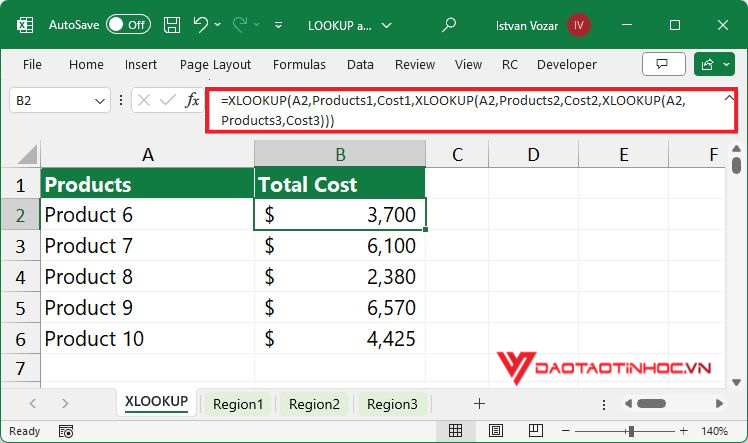
Task: Click the cell showing 6,100
Action: (x=340, y=246)
